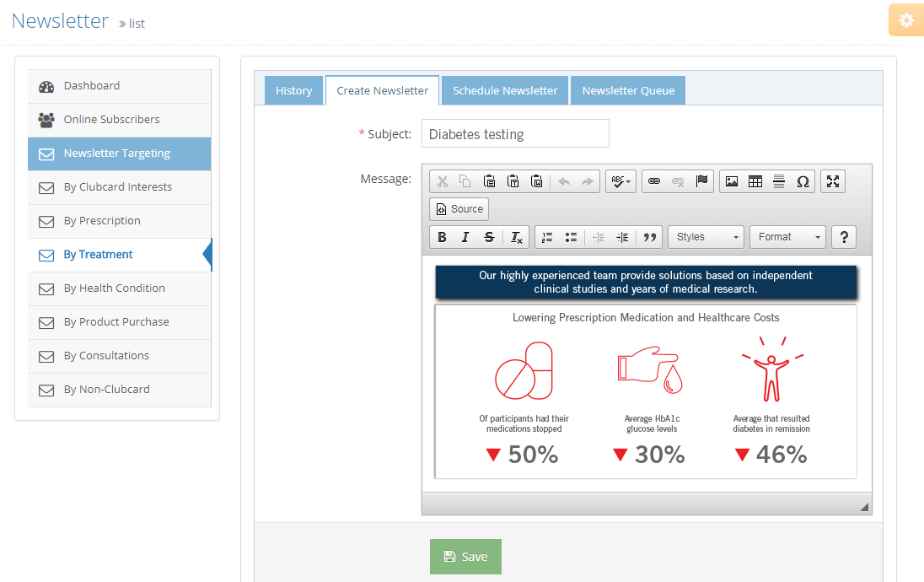This screenshot has height=582, width=924.
Task: Insert special character with the Omega icon
Action: pyautogui.click(x=803, y=181)
